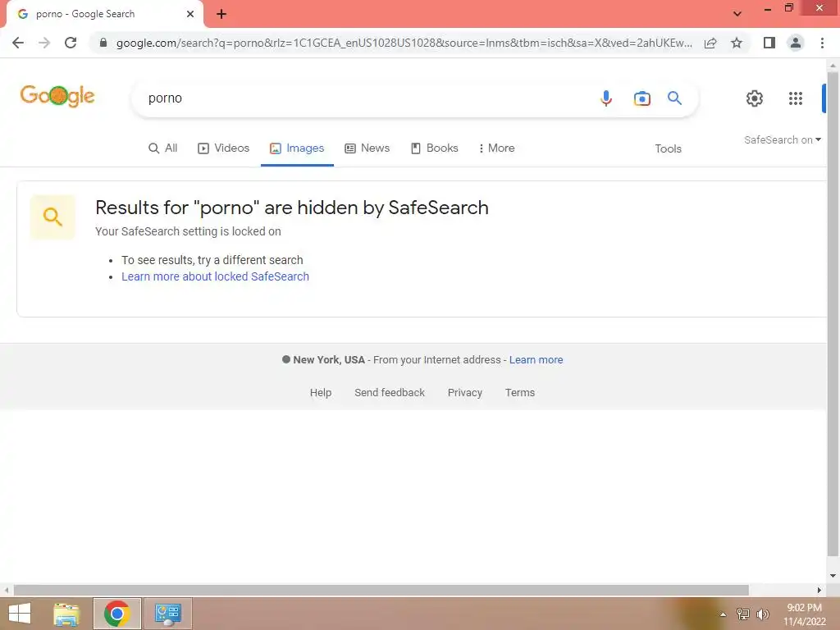Click the address bar URL
This screenshot has width=840, height=630.
[404, 43]
